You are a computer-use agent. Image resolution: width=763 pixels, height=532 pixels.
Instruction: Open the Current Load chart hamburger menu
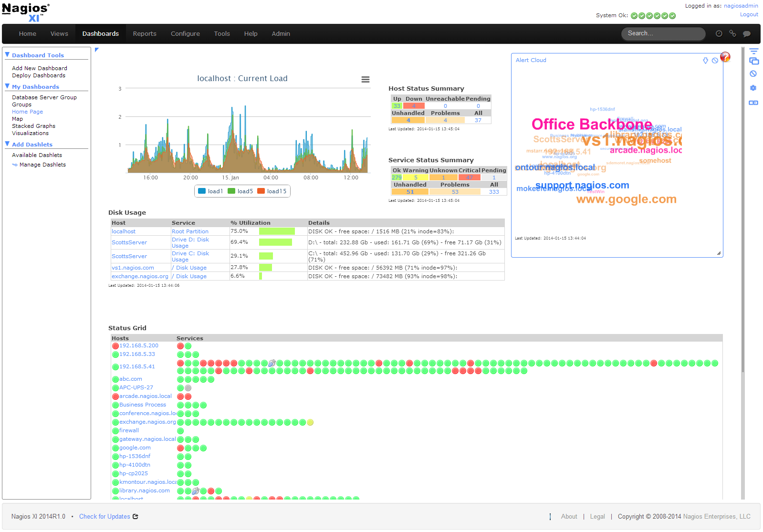366,80
